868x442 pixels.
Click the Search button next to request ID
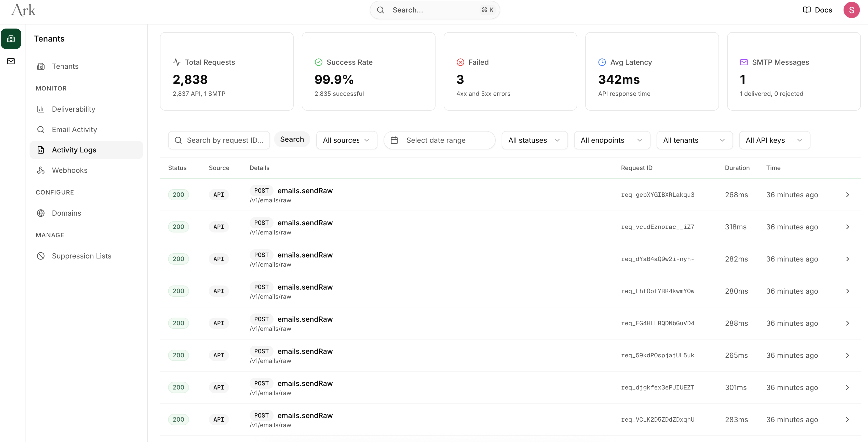click(x=292, y=139)
